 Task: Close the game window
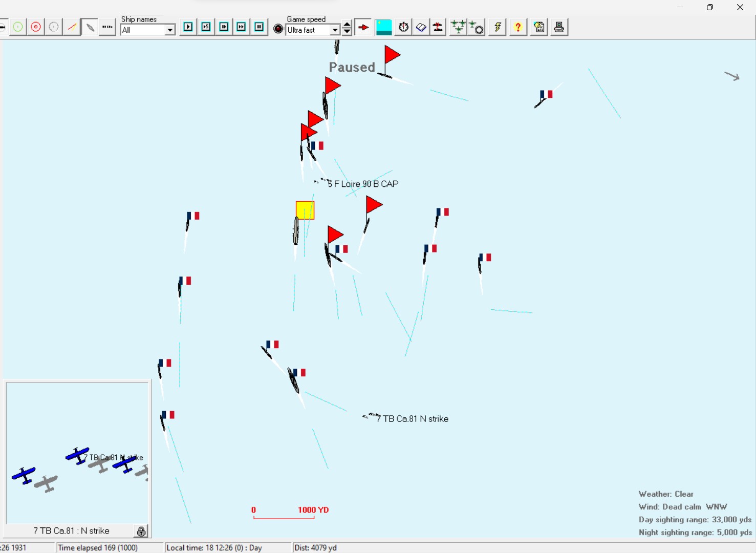[740, 7]
